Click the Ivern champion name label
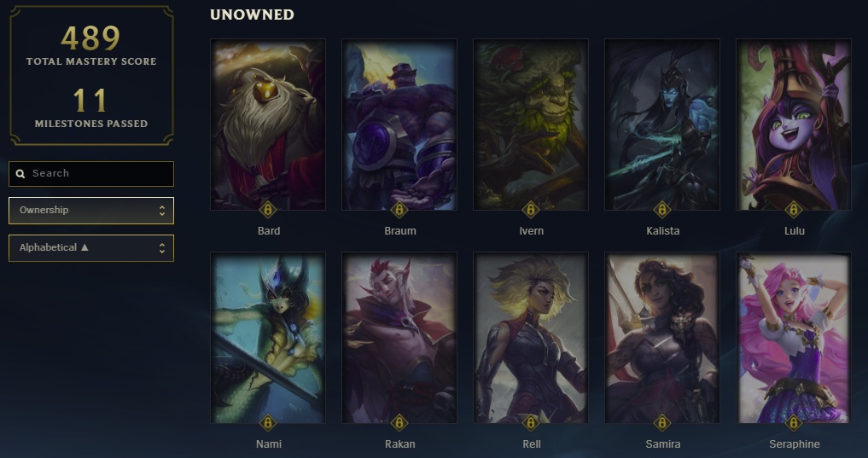 coord(532,231)
